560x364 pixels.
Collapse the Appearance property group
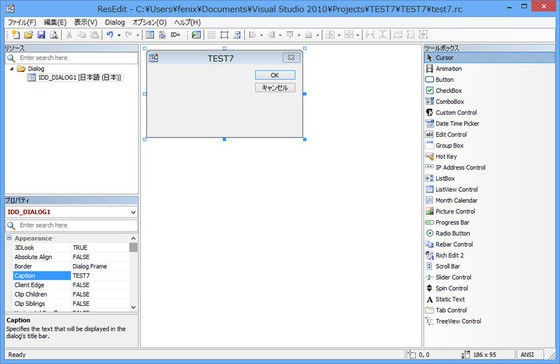tap(9, 238)
